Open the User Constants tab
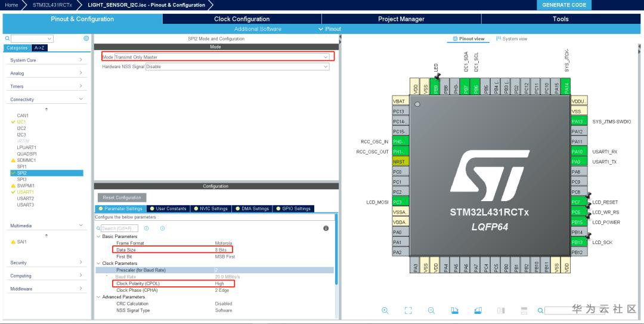This screenshot has height=324, width=644. tap(168, 209)
